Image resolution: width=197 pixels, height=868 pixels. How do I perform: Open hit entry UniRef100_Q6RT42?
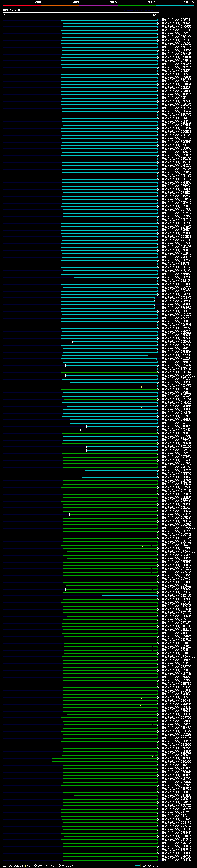coord(176,372)
